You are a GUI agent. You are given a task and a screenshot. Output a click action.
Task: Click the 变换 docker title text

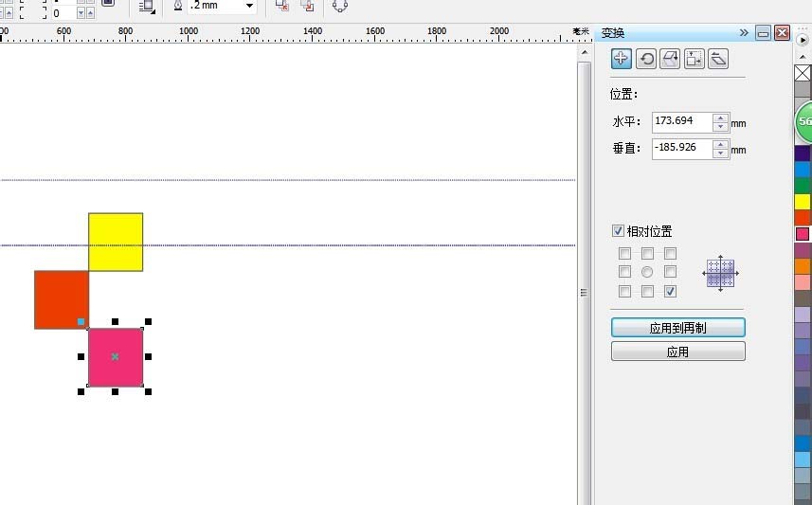click(x=613, y=33)
